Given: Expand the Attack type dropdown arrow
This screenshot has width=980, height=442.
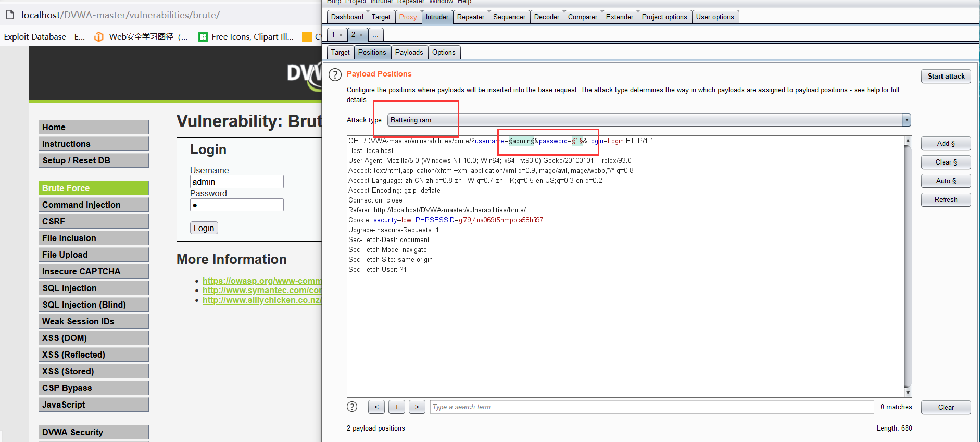Looking at the screenshot, I should point(907,120).
